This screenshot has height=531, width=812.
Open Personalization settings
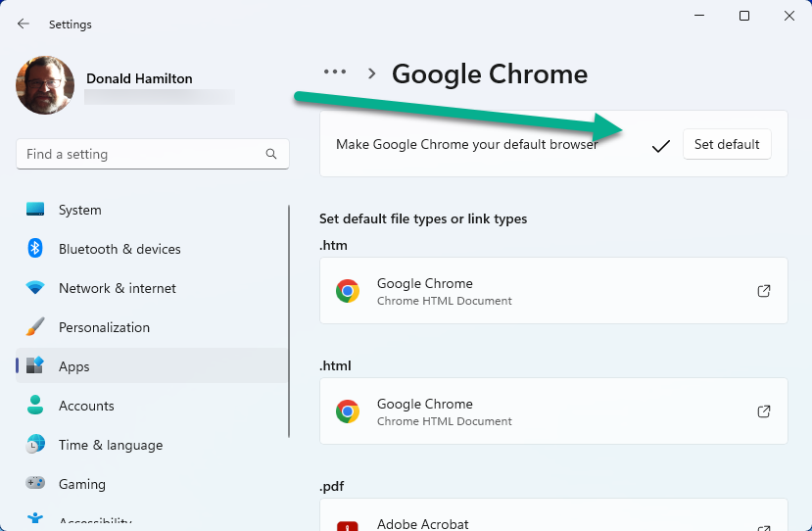152,327
